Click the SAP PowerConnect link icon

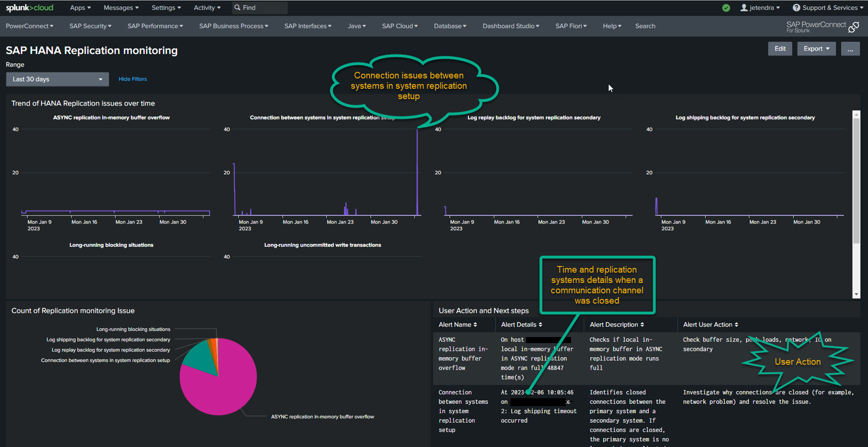(854, 26)
